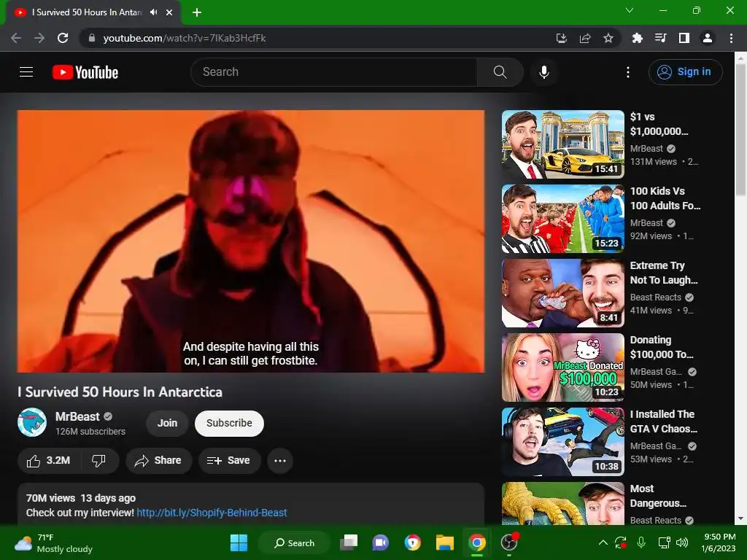The image size is (747, 560).
Task: Search with your voice microphone icon
Action: [x=543, y=72]
